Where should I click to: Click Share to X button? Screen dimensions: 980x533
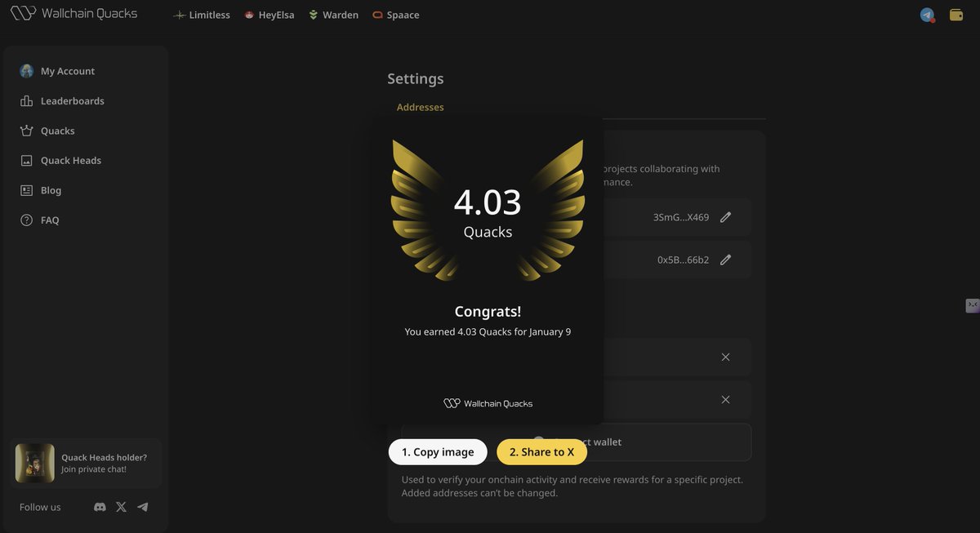[x=541, y=452]
